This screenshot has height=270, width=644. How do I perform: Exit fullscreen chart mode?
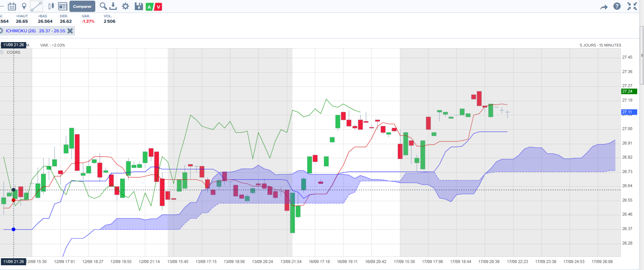632,6
